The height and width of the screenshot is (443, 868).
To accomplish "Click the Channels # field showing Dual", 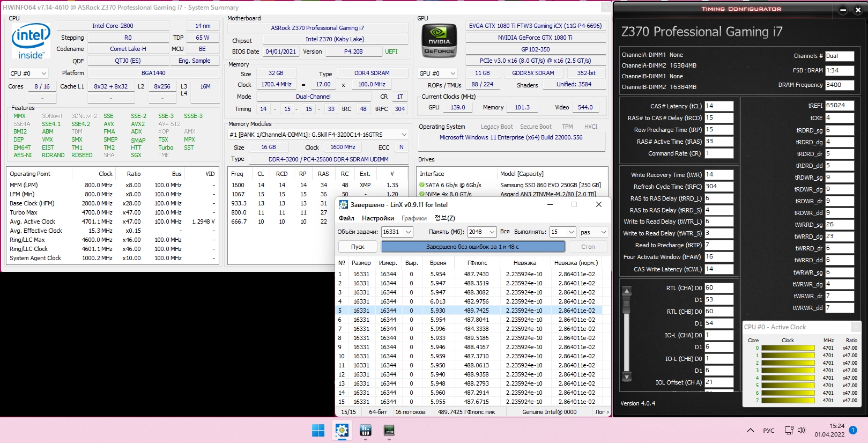I will click(840, 56).
